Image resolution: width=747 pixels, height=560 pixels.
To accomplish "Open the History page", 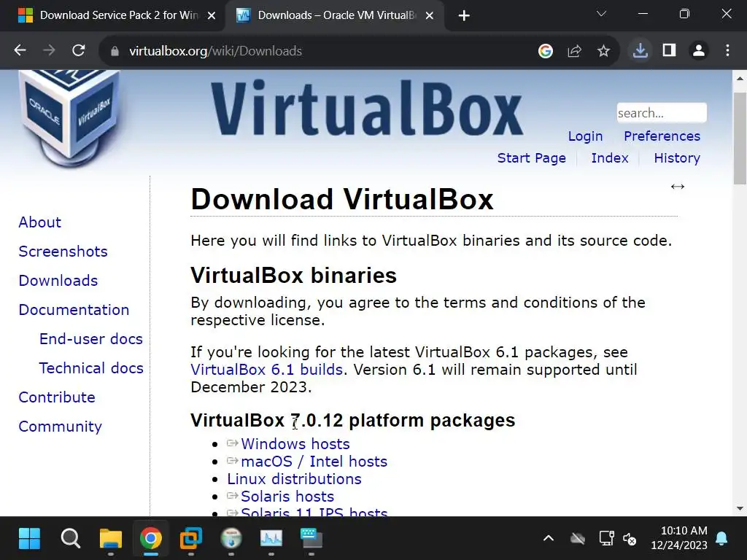I will pyautogui.click(x=677, y=158).
